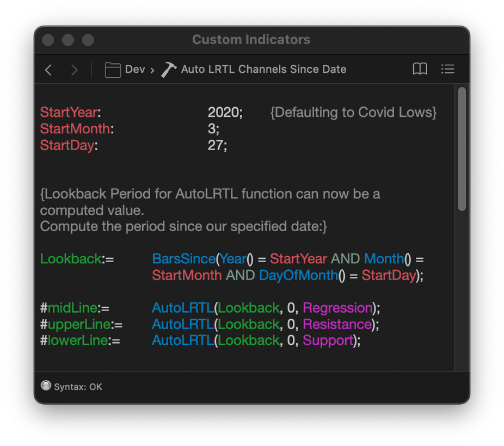Screen dimensions: 504x446
Task: Select the Dev breadcrumb label
Action: coord(135,70)
